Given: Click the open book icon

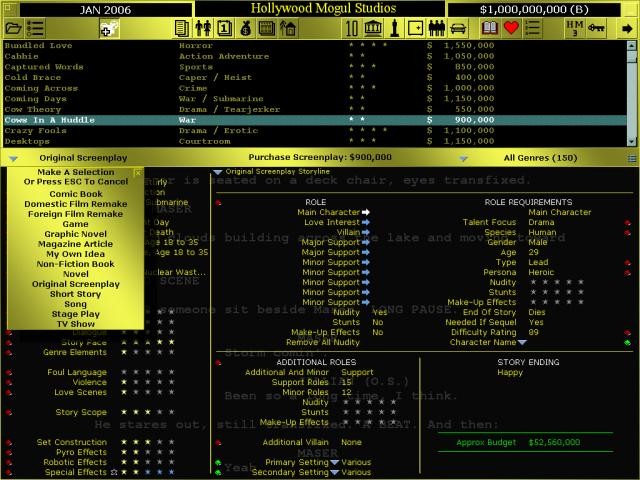Looking at the screenshot, I should point(489,28).
